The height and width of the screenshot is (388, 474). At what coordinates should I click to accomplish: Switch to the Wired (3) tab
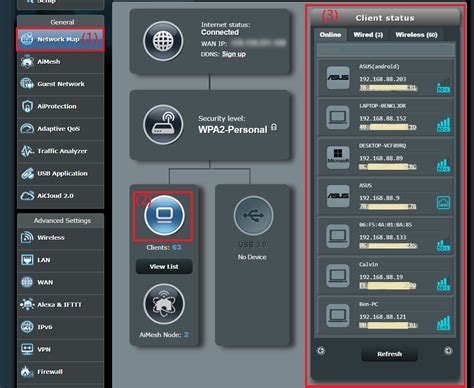click(x=368, y=35)
